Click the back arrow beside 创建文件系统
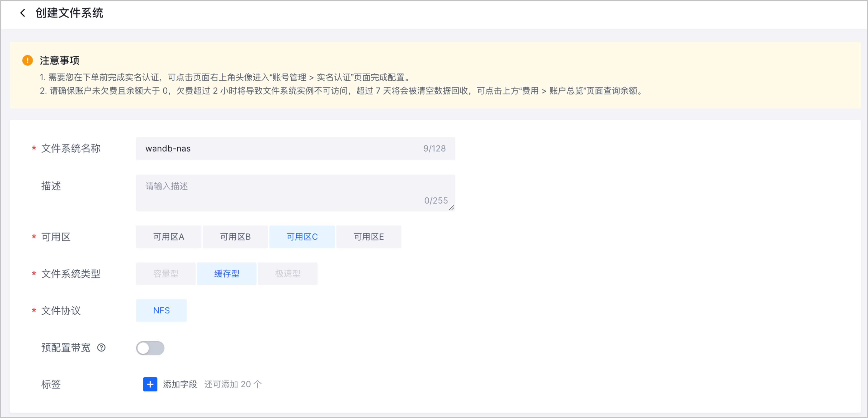The height and width of the screenshot is (418, 868). (x=23, y=13)
